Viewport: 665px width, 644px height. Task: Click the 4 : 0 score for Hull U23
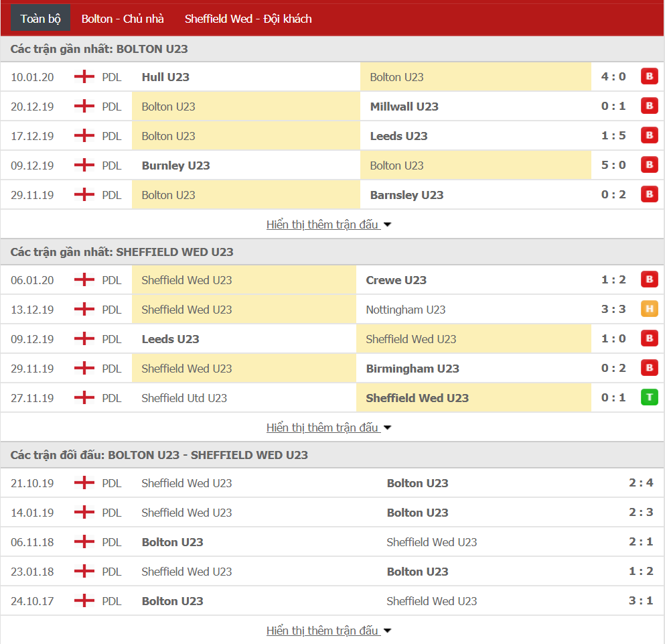613,77
